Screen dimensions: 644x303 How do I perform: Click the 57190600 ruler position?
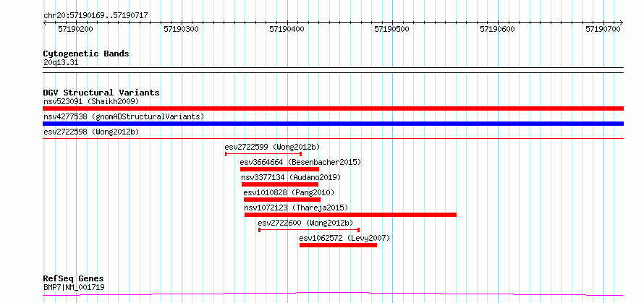[498, 29]
